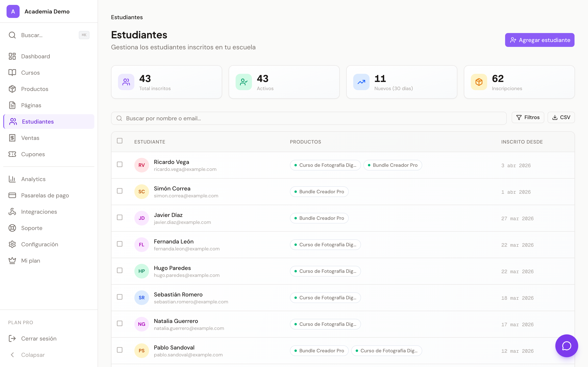Image resolution: width=588 pixels, height=367 pixels.
Task: Click the Dashboard grid icon
Action: (12, 56)
